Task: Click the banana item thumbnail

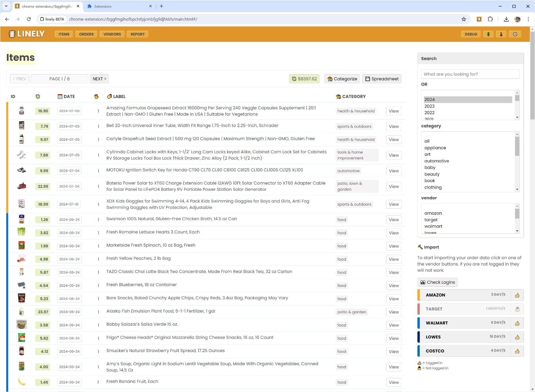Action: coord(22,382)
